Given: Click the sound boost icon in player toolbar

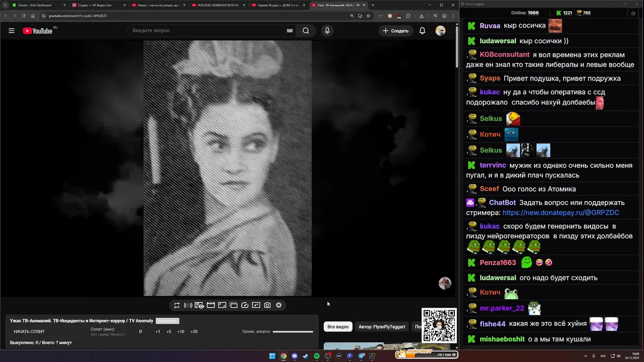Looking at the screenshot, I should coord(188,305).
